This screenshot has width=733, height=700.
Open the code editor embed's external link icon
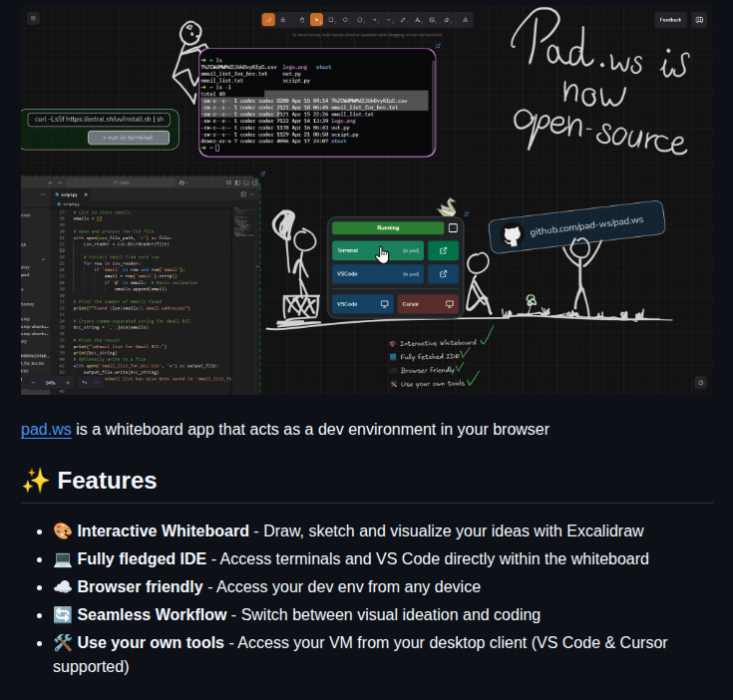tap(262, 174)
